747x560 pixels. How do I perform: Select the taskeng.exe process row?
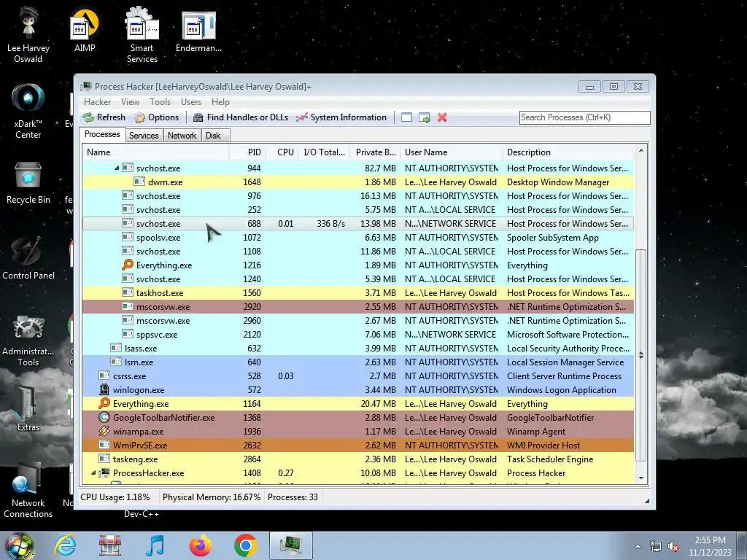coord(358,459)
